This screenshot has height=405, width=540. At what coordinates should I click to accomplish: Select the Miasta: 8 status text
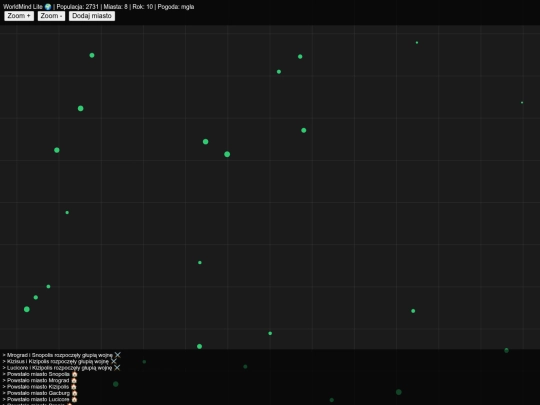115,7
